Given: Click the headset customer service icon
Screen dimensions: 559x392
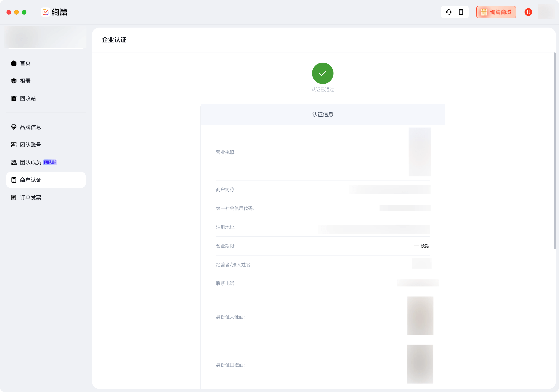Looking at the screenshot, I should pos(449,12).
